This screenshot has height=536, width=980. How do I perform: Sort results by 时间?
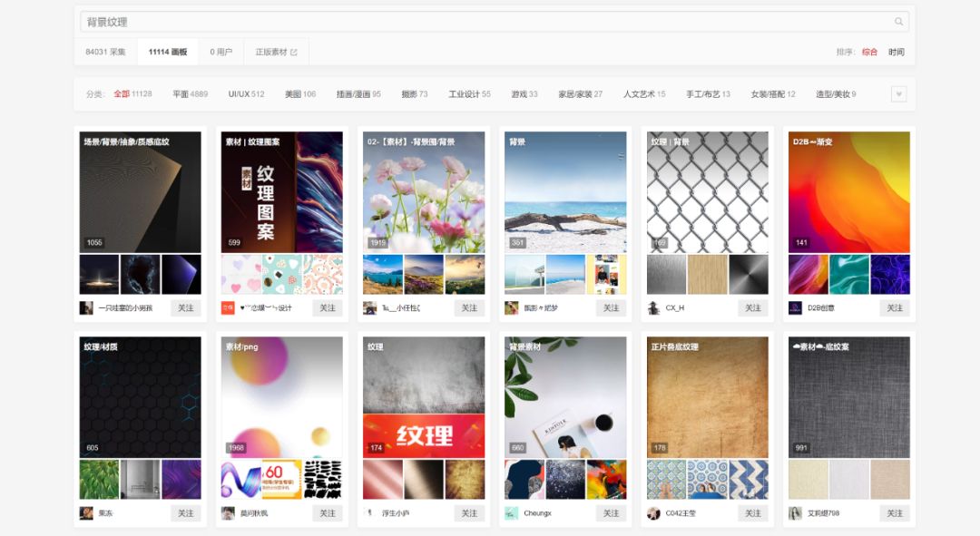pos(897,52)
